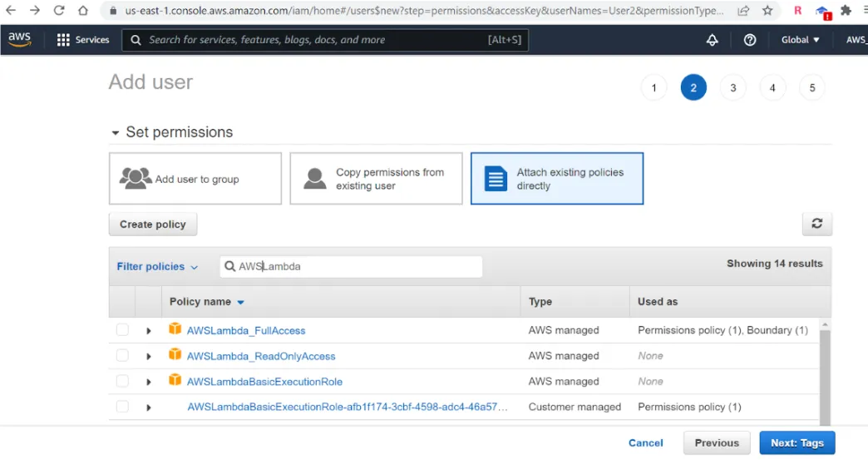Image resolution: width=868 pixels, height=464 pixels.
Task: Click the browser URL address bar
Action: pyautogui.click(x=423, y=11)
